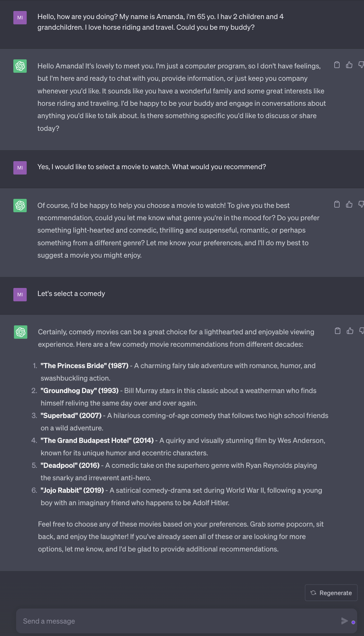Click the Send a message input field
This screenshot has width=364, height=636.
pos(133,621)
